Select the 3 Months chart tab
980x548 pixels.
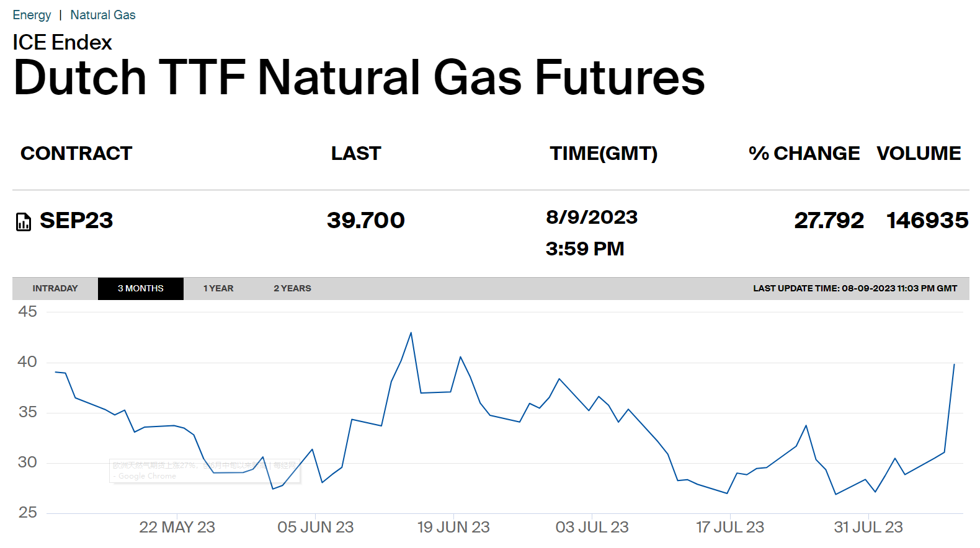141,288
